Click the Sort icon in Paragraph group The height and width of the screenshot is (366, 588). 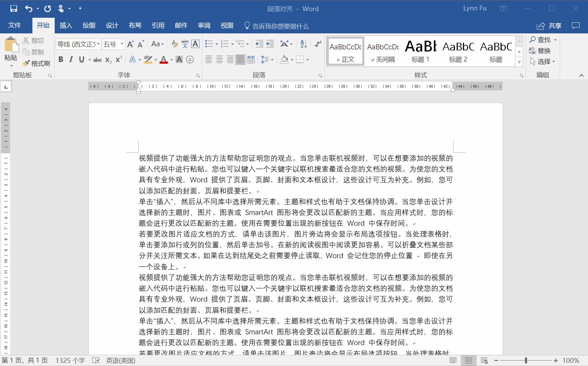coord(303,44)
